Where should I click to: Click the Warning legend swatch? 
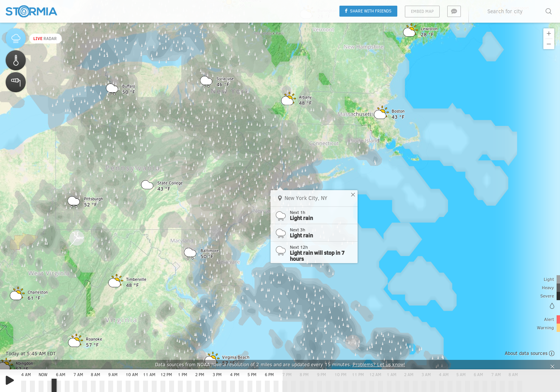pos(558,328)
